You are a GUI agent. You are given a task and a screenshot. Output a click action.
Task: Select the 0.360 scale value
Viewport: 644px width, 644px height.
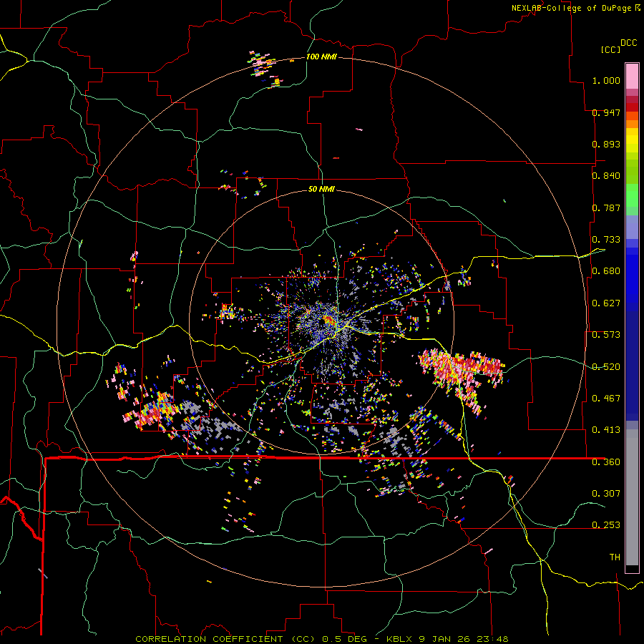pos(606,462)
